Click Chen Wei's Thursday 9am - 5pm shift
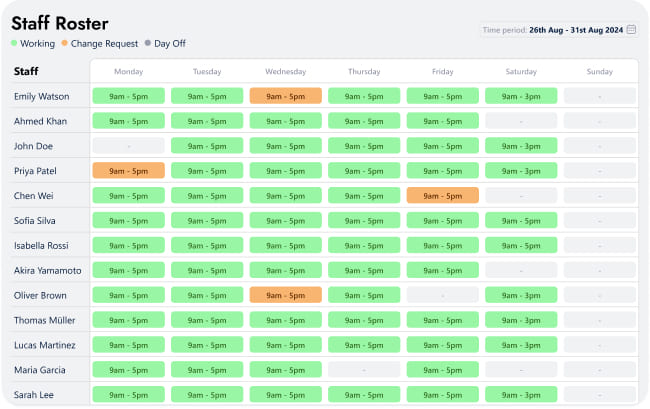 (364, 196)
